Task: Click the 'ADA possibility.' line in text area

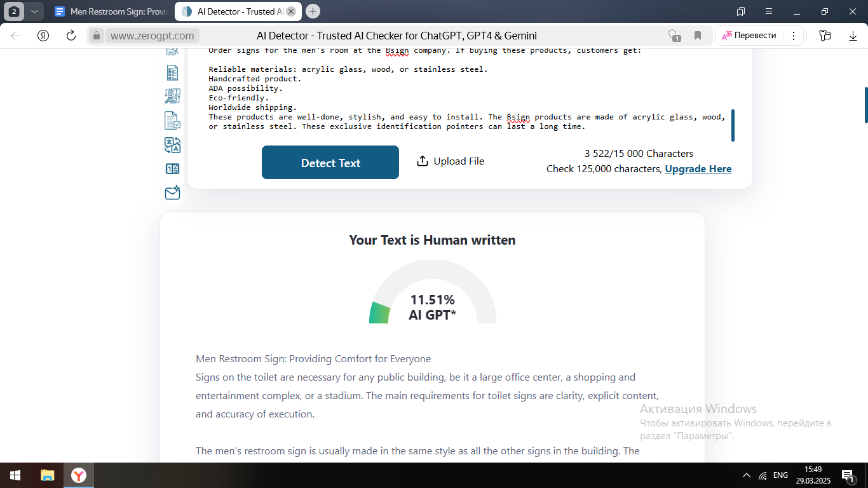Action: (245, 88)
